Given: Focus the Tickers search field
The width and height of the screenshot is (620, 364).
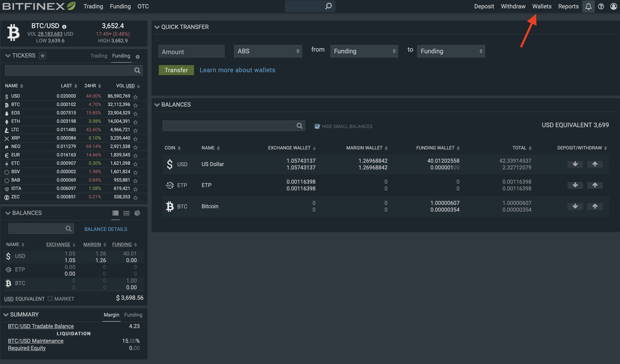Looking at the screenshot, I should [74, 70].
